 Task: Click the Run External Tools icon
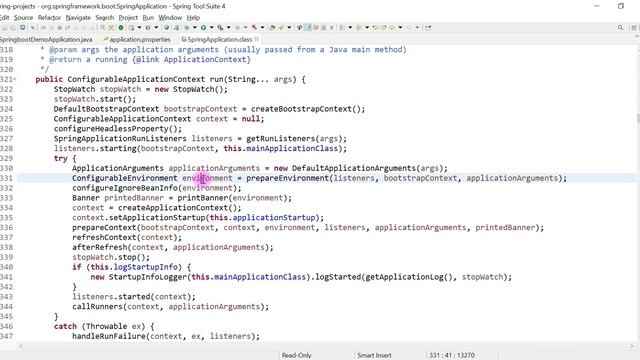point(220,28)
